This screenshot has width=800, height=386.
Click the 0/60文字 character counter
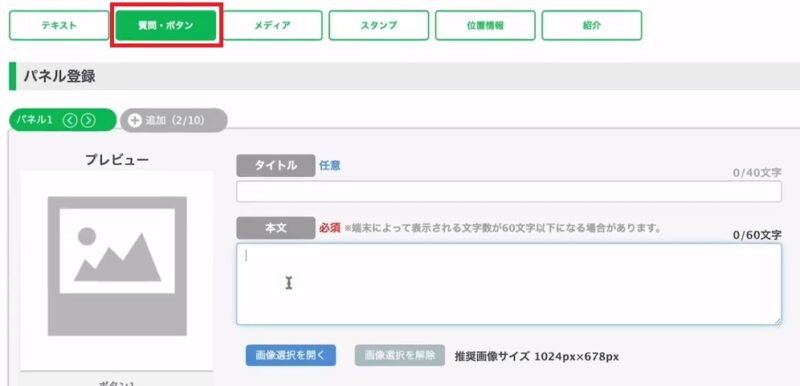(x=757, y=235)
